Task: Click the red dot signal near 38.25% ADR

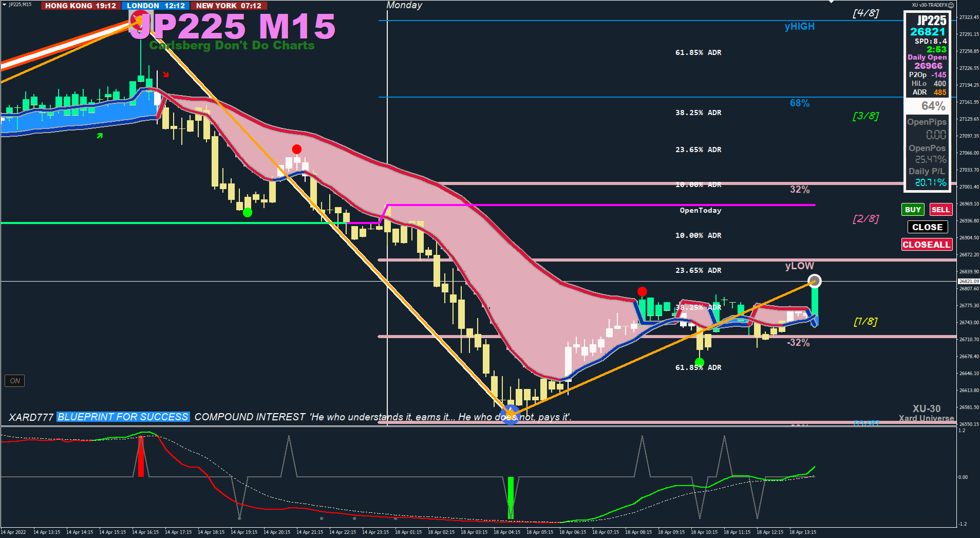Action: [642, 292]
